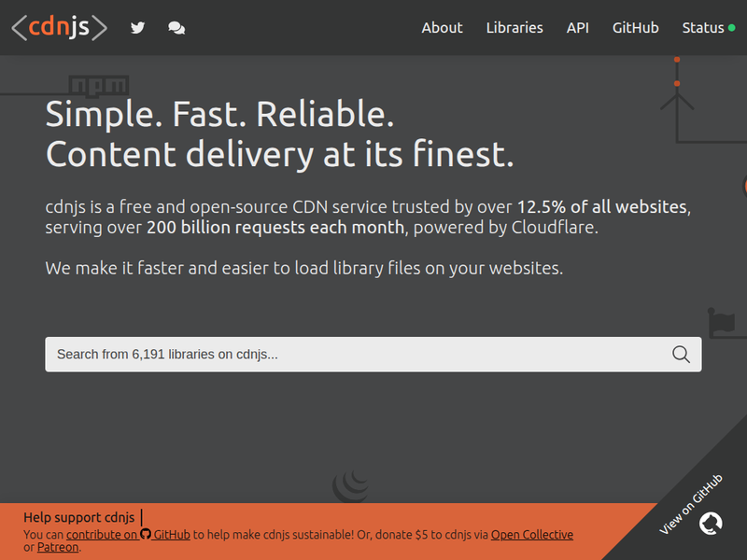The height and width of the screenshot is (560, 747).
Task: Open GitHub from the navigation bar
Action: (636, 28)
